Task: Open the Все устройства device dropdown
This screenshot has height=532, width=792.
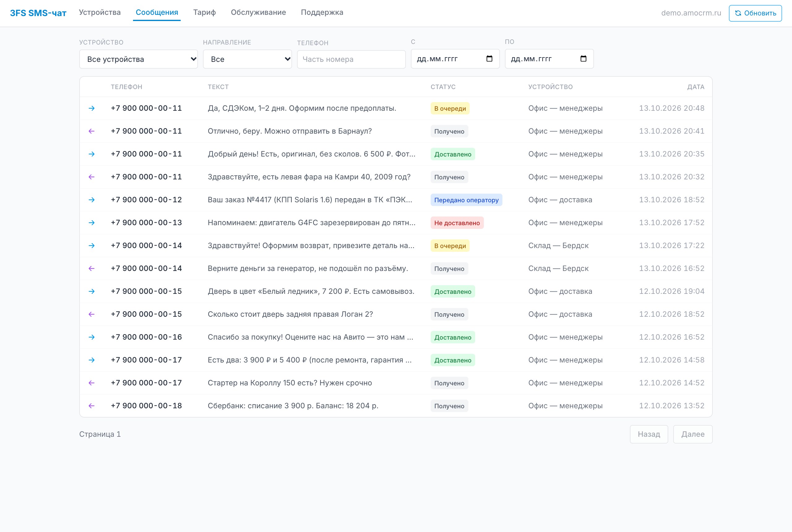Action: coord(139,59)
